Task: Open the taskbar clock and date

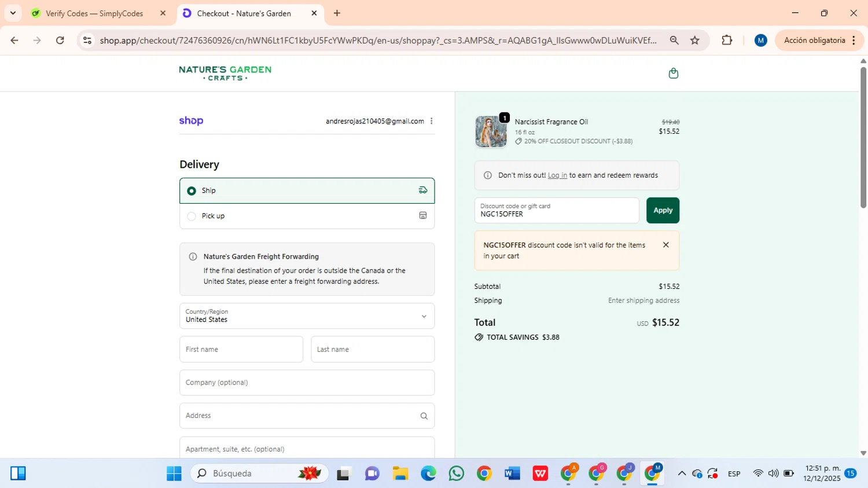Action: pos(822,474)
